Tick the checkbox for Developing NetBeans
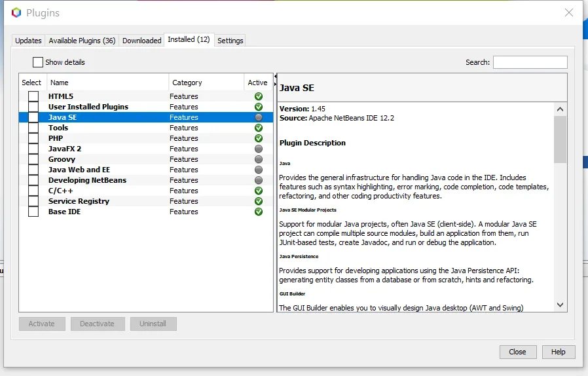The width and height of the screenshot is (588, 376). click(x=33, y=181)
